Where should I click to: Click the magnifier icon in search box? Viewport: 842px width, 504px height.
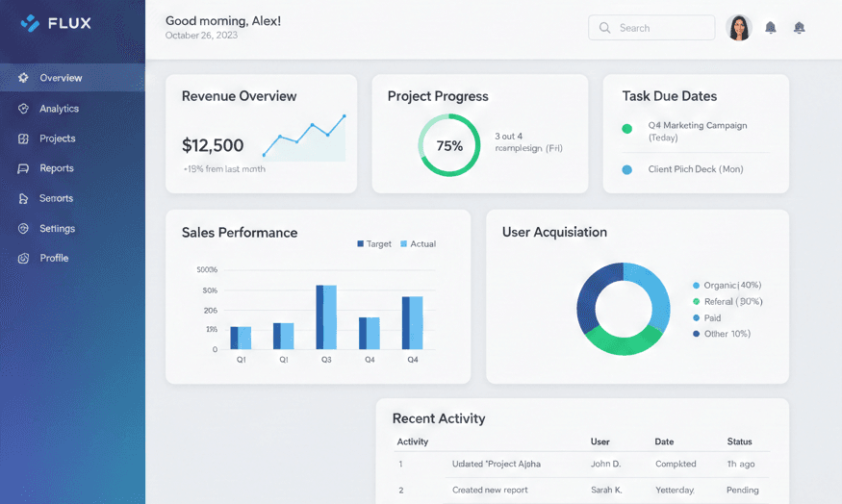click(605, 28)
